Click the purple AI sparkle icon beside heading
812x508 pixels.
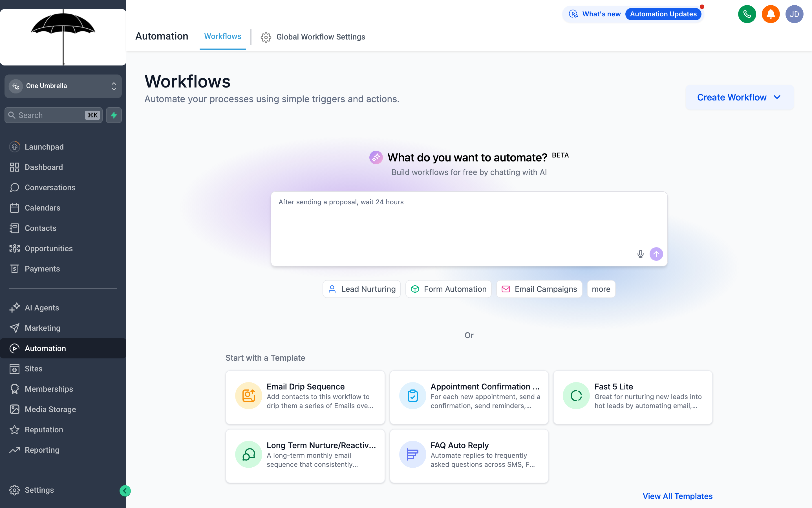point(376,157)
